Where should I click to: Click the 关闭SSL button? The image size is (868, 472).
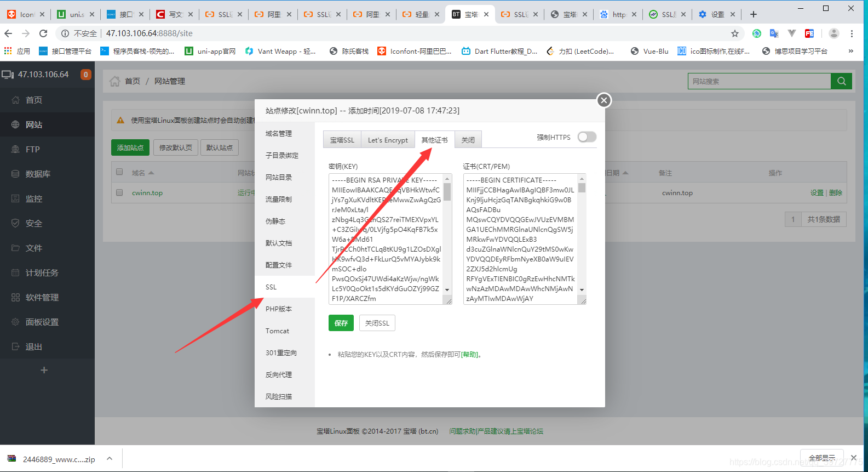point(377,323)
